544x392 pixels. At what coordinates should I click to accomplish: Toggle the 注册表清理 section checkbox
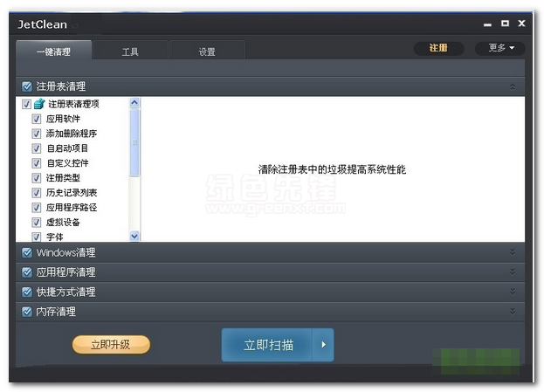[27, 86]
